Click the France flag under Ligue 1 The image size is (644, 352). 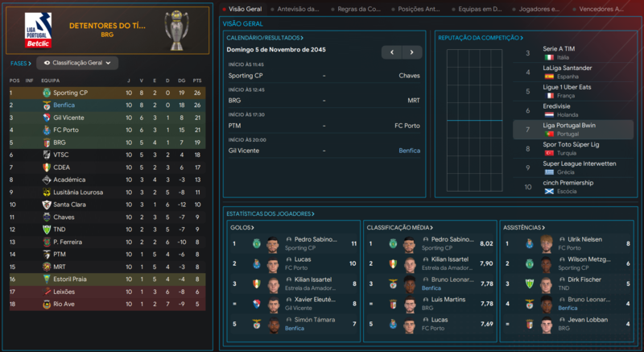[x=549, y=96]
